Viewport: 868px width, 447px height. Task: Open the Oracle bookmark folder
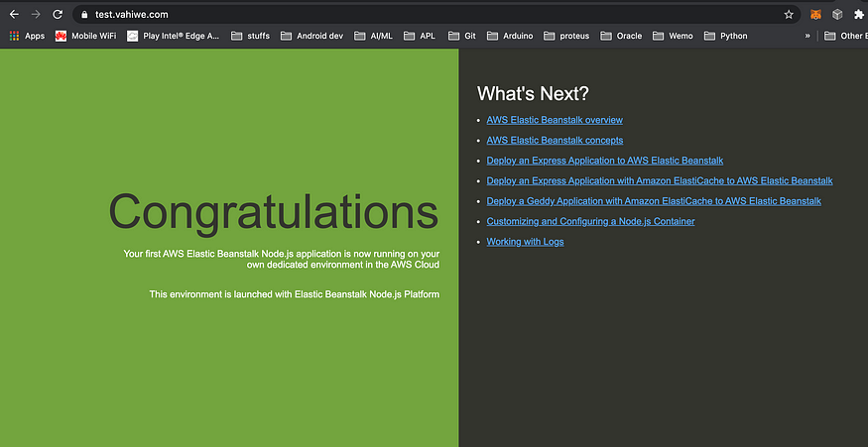[621, 36]
